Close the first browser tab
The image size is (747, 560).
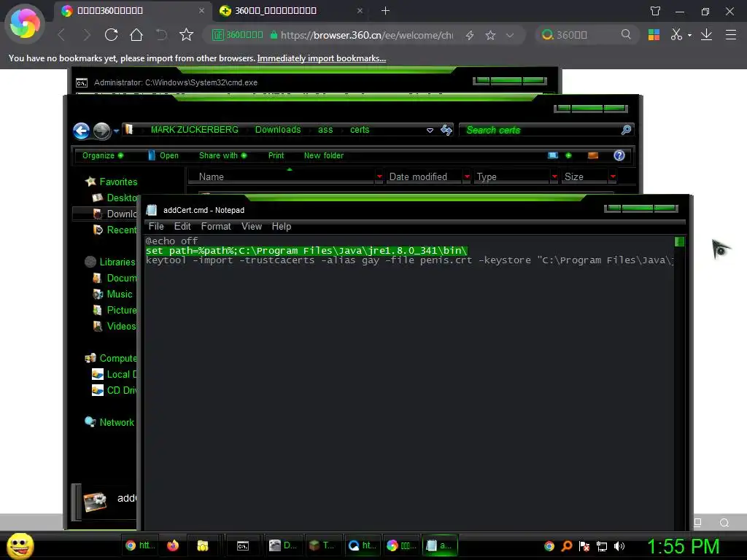[201, 10]
